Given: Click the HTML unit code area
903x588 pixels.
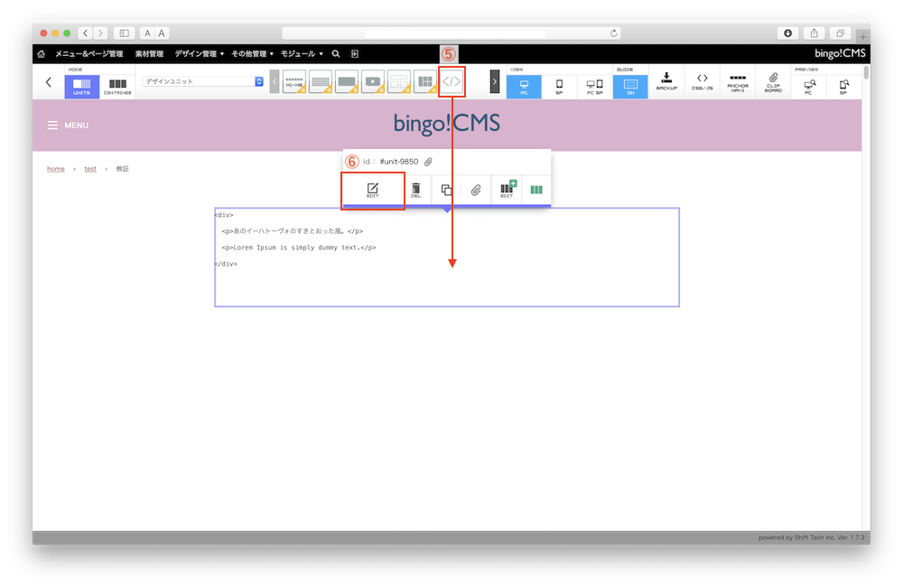Looking at the screenshot, I should (x=447, y=257).
